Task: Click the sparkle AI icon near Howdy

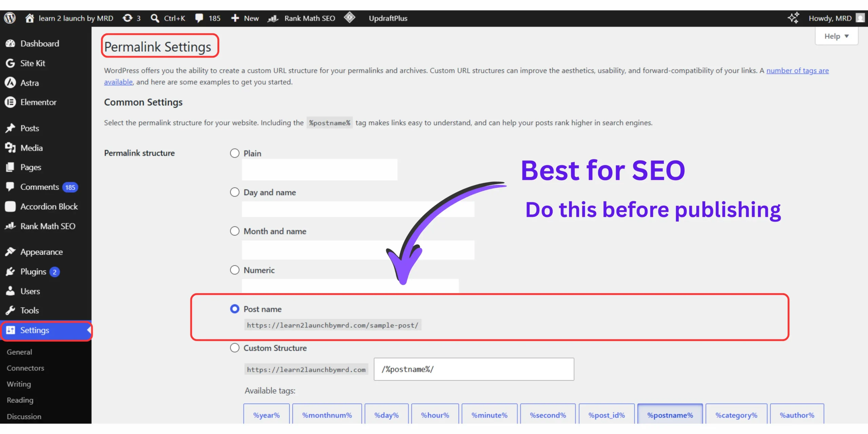Action: pos(793,18)
